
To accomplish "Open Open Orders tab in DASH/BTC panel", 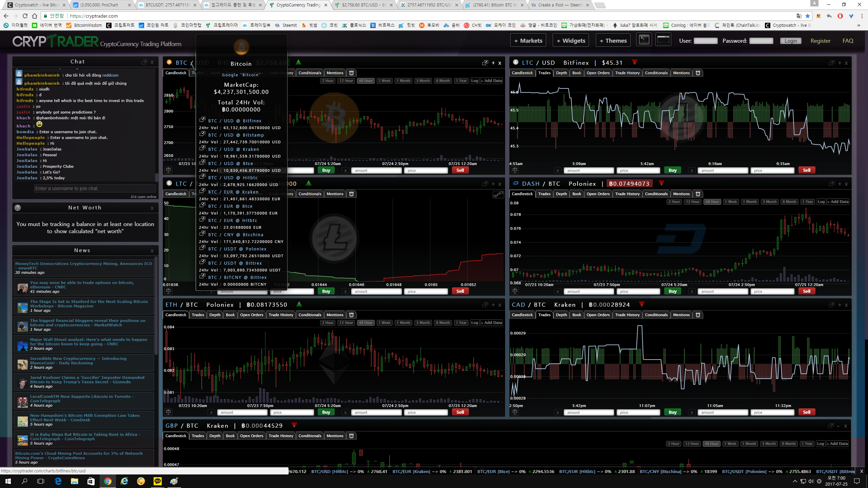I will tap(598, 194).
